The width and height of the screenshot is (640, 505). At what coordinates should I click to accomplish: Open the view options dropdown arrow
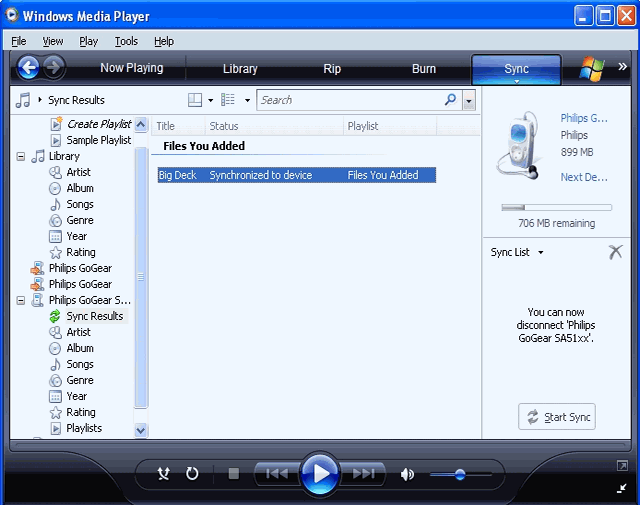coord(247,100)
